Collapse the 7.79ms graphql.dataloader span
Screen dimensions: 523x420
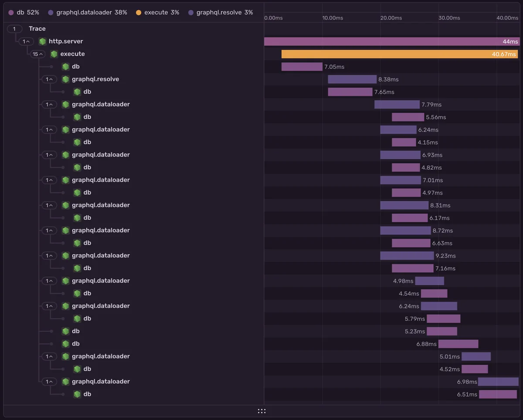(49, 105)
